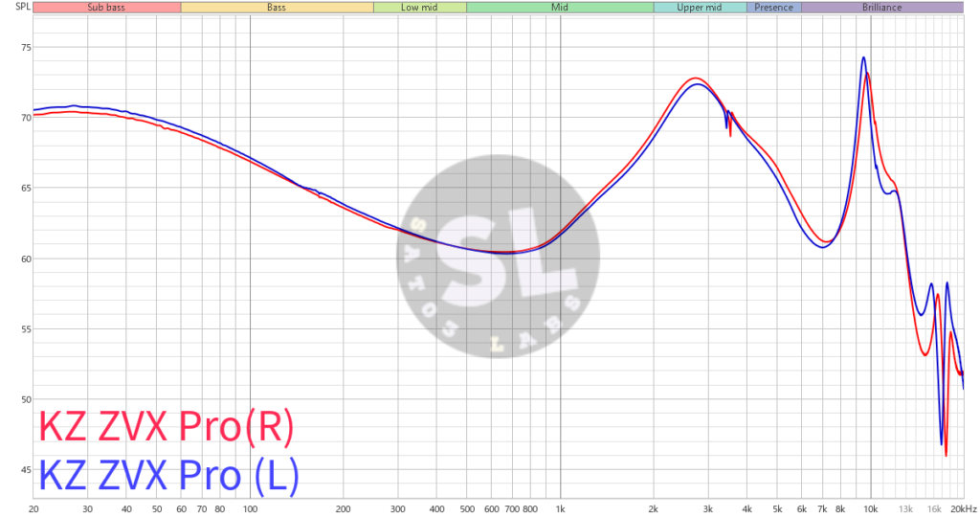Click the 5k tick on the frequency axis
This screenshot has width=980, height=518.
[777, 509]
